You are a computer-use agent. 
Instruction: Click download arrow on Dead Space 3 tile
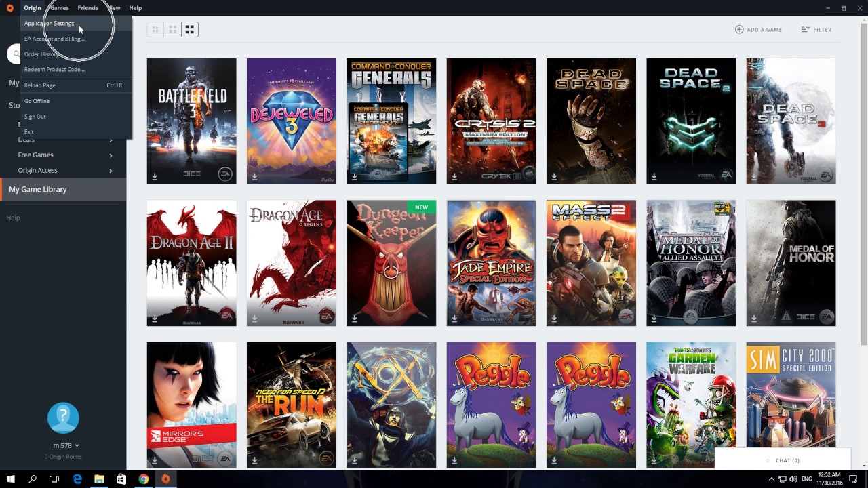pos(754,177)
